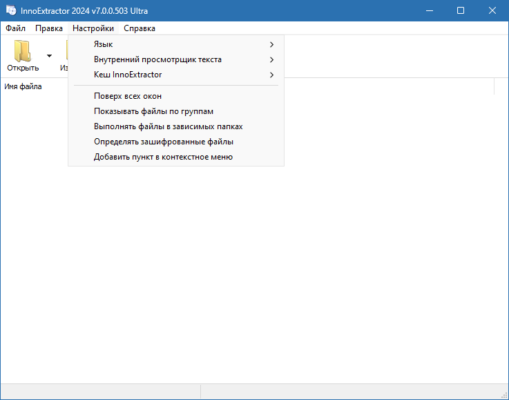Expand the Язык submenu

(176, 44)
